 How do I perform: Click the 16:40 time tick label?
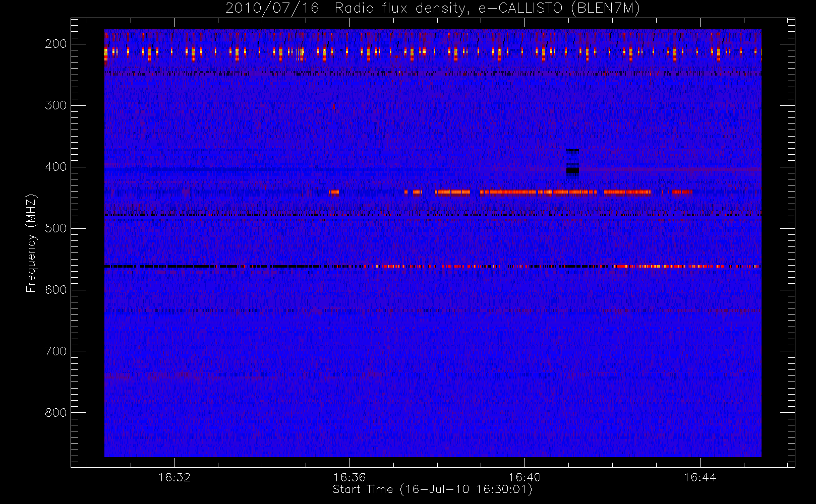524,477
